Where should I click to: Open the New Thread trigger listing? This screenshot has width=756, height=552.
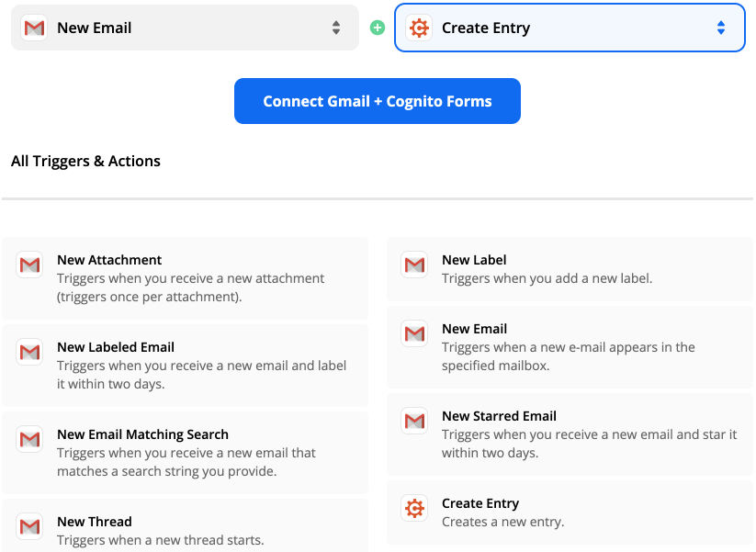tap(186, 525)
